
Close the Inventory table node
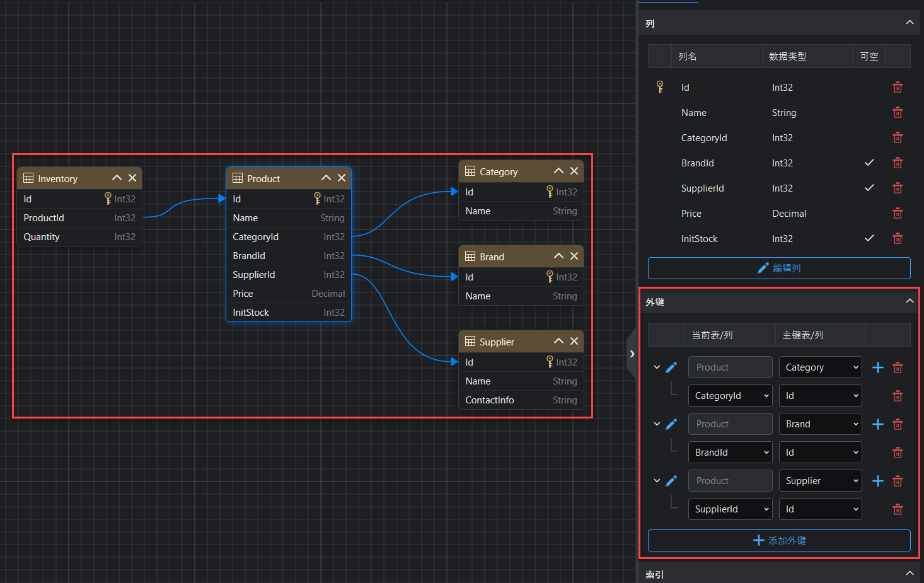tap(132, 178)
